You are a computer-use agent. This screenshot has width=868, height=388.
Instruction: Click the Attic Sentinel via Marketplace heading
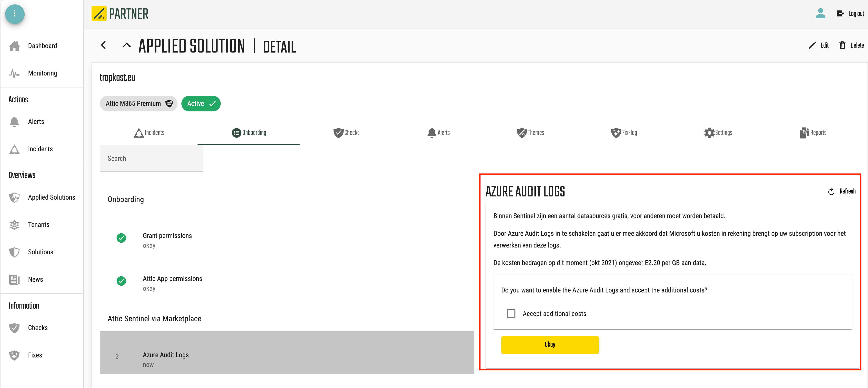coord(154,319)
